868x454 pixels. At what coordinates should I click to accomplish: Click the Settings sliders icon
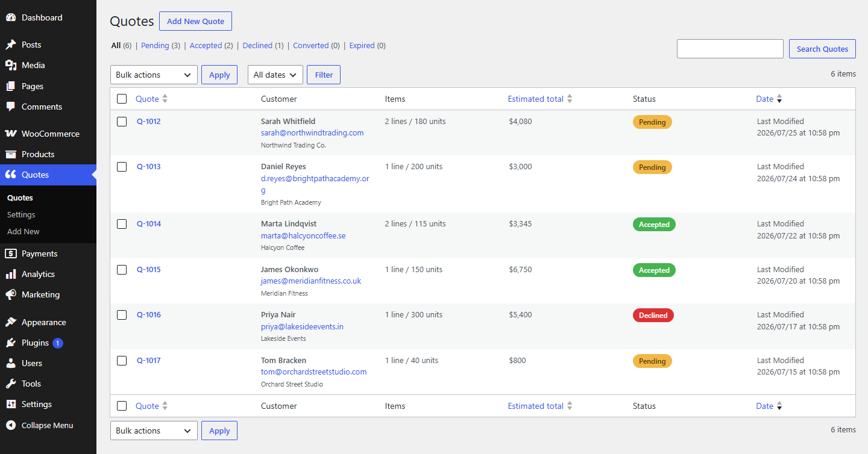coord(11,404)
